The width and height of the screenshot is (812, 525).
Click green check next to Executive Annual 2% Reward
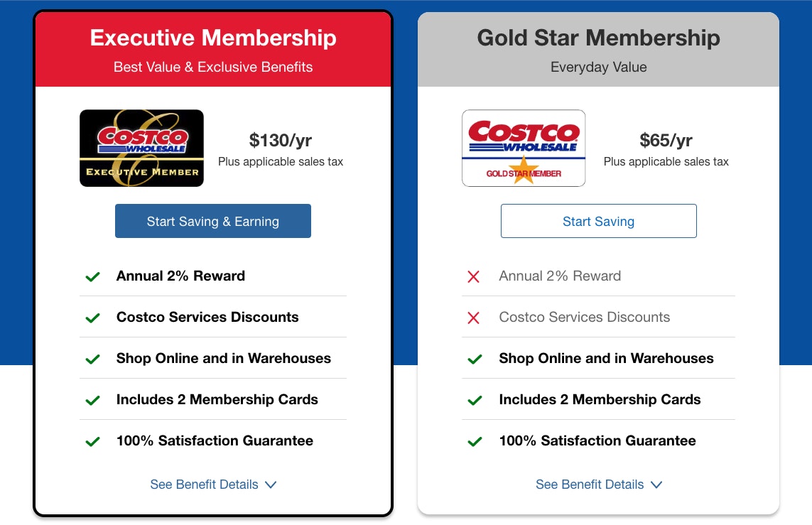92,276
